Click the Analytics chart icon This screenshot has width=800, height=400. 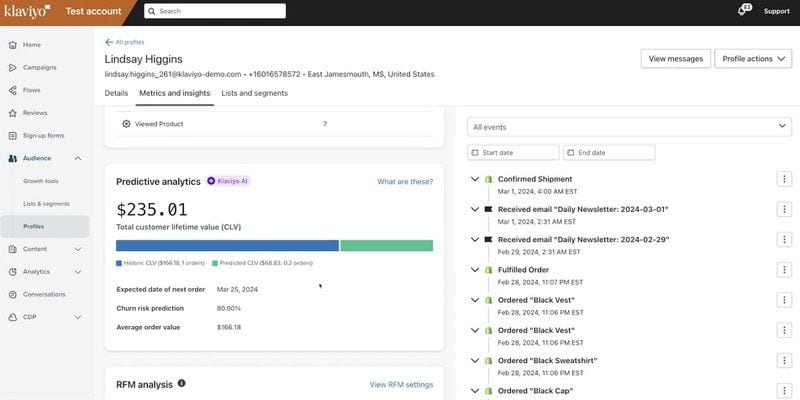(x=13, y=272)
